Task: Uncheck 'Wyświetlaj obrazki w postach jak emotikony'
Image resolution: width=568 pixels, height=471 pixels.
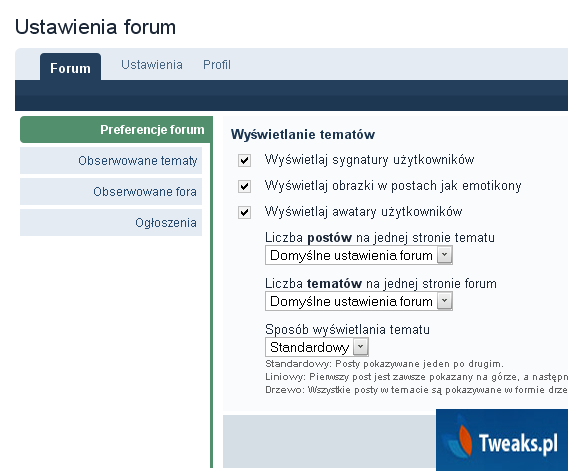Action: pos(245,186)
